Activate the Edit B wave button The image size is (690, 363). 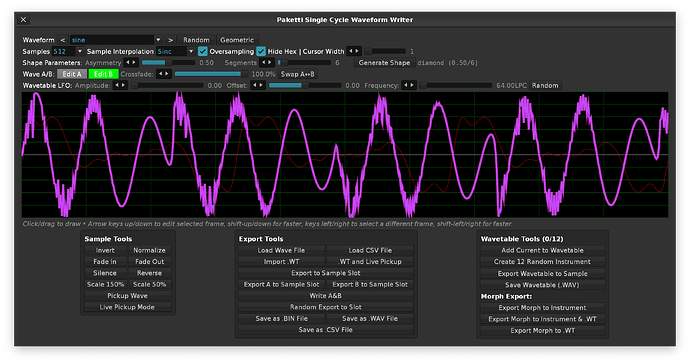(x=103, y=74)
